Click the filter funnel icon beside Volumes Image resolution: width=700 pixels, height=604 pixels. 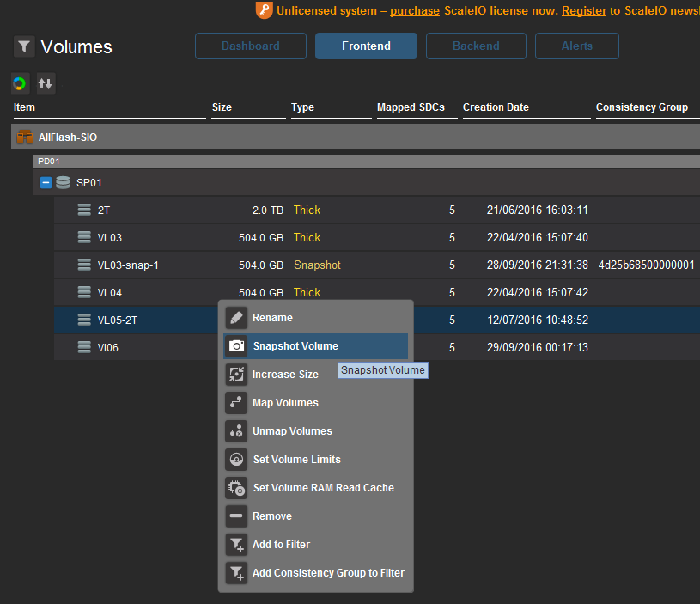pyautogui.click(x=24, y=46)
